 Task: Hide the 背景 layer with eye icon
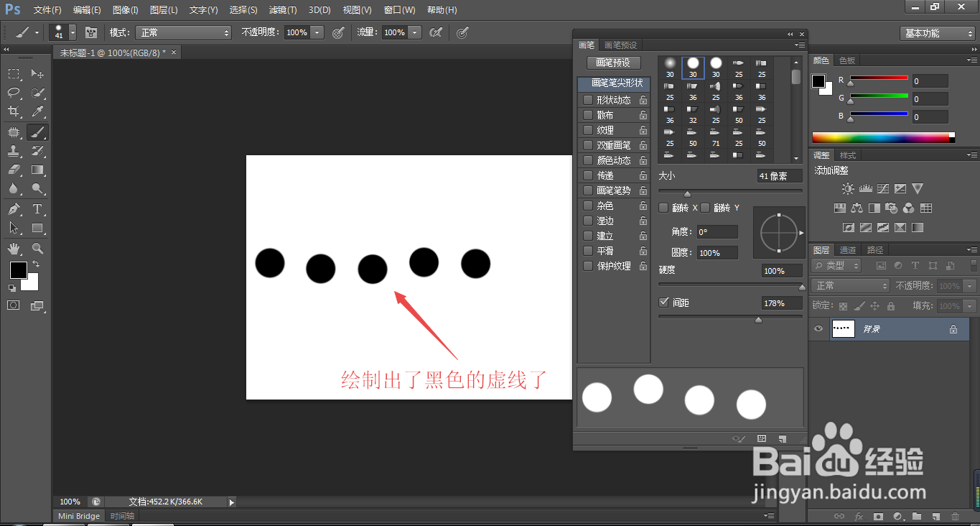coord(818,329)
